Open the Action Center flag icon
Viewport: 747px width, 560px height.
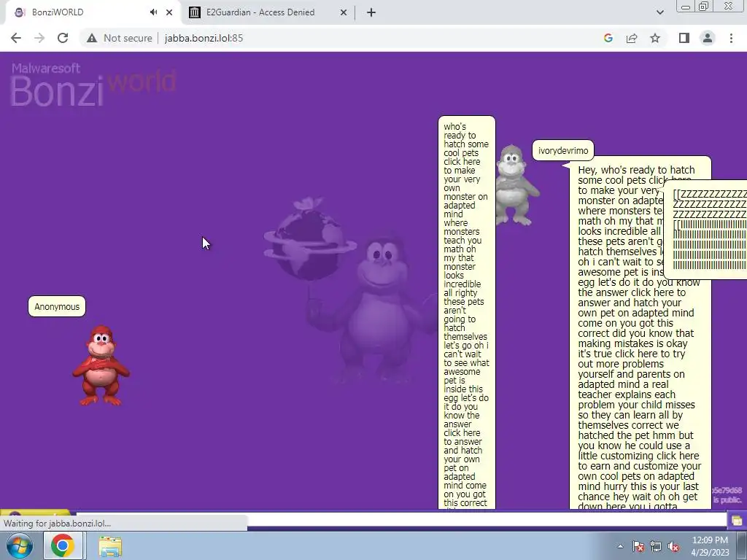coord(638,546)
